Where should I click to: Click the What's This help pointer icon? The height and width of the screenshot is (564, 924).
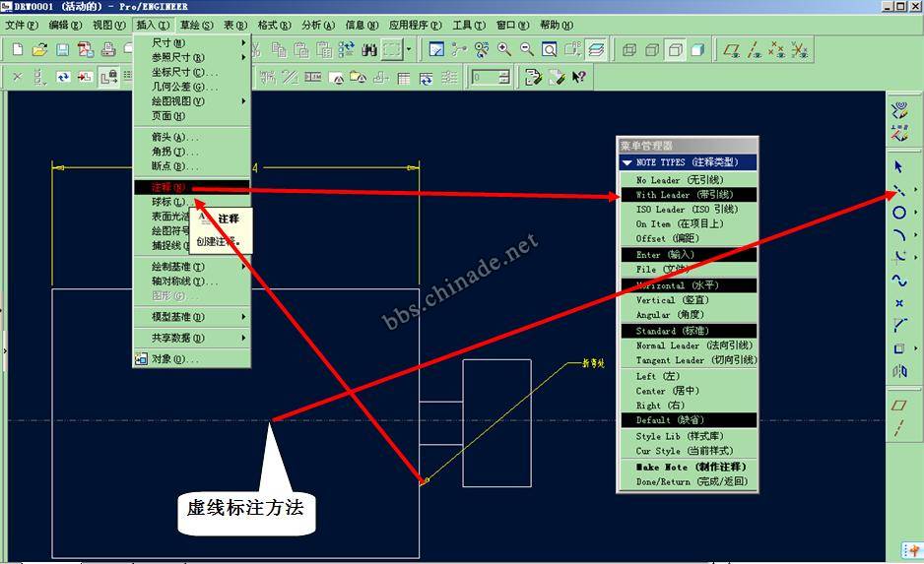click(579, 77)
